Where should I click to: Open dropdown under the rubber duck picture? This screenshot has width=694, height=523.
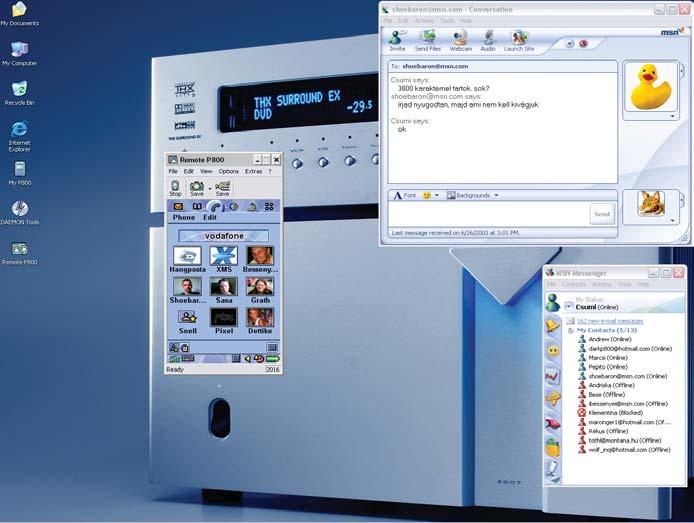click(673, 116)
